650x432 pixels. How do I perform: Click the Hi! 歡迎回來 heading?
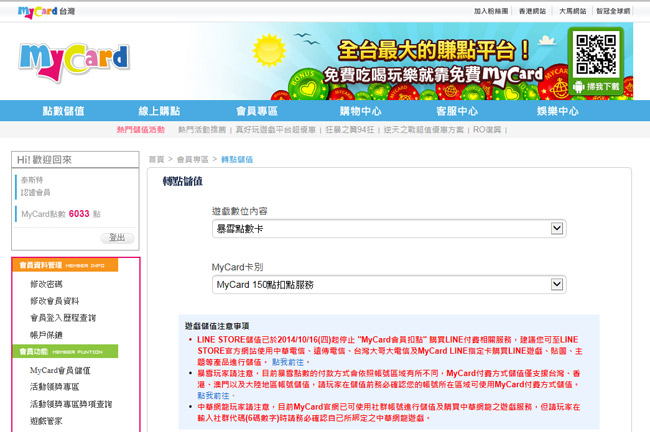point(44,160)
